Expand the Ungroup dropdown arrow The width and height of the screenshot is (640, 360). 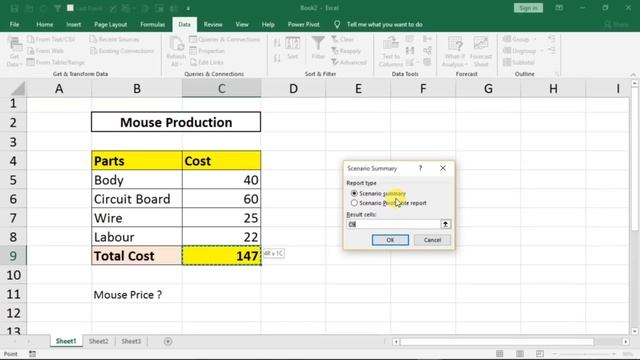[x=542, y=51]
